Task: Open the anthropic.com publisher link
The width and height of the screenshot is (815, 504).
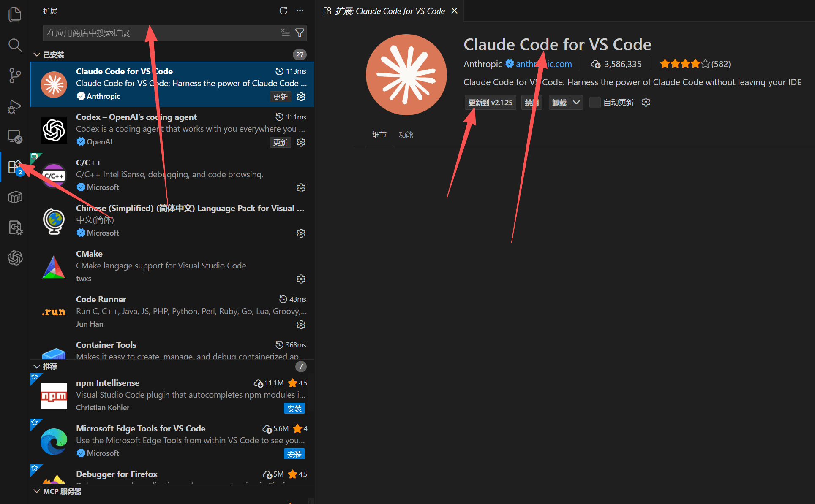Action: [x=544, y=64]
